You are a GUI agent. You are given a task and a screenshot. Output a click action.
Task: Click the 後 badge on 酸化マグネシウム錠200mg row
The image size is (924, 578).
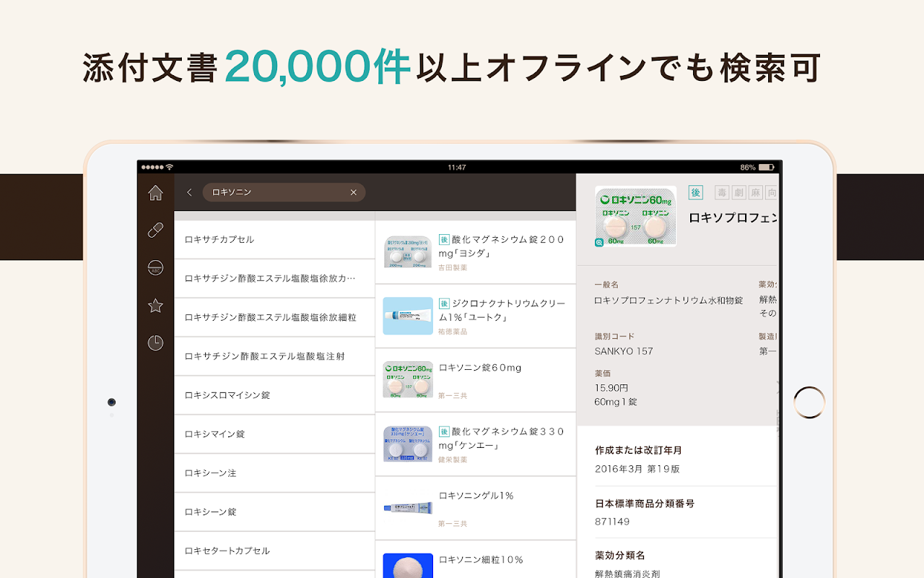[444, 240]
